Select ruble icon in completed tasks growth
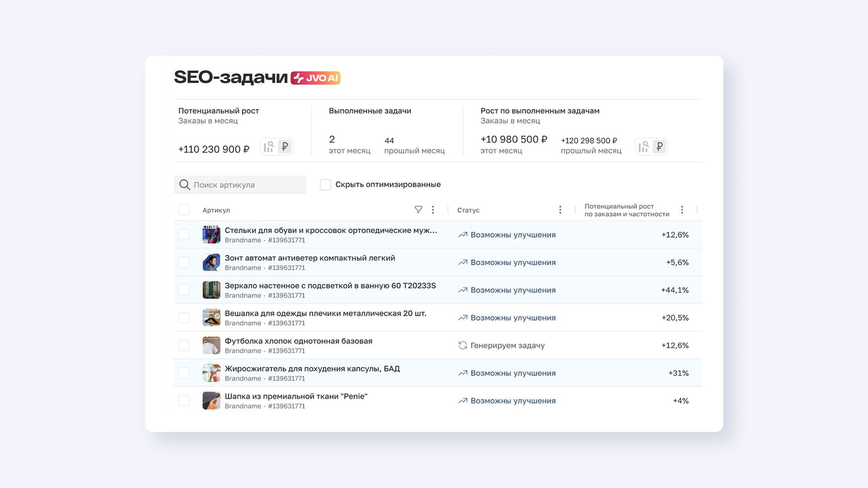 pyautogui.click(x=660, y=147)
